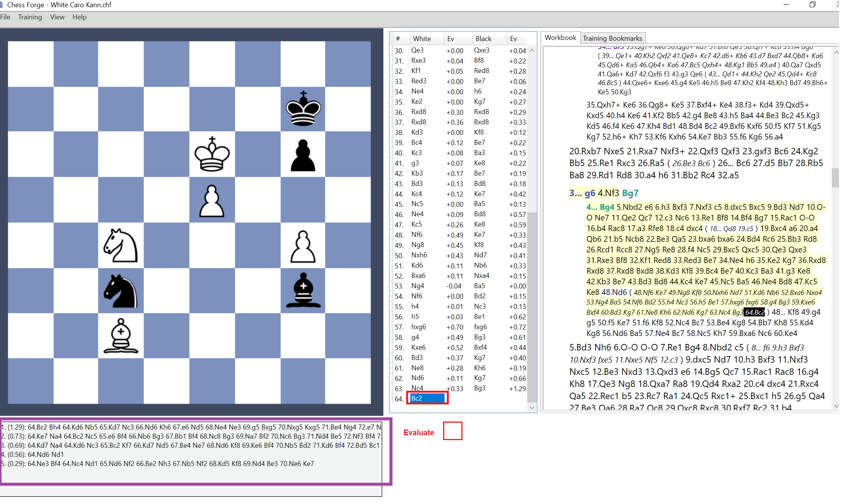The width and height of the screenshot is (858, 504).
Task: Switch to the Training Bookmarks tab
Action: (x=613, y=38)
